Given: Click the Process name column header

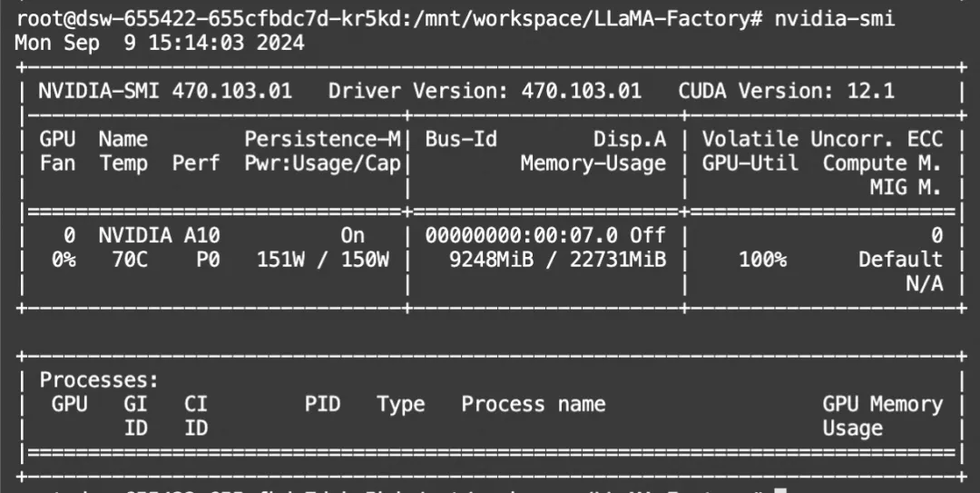Looking at the screenshot, I should click(x=533, y=404).
